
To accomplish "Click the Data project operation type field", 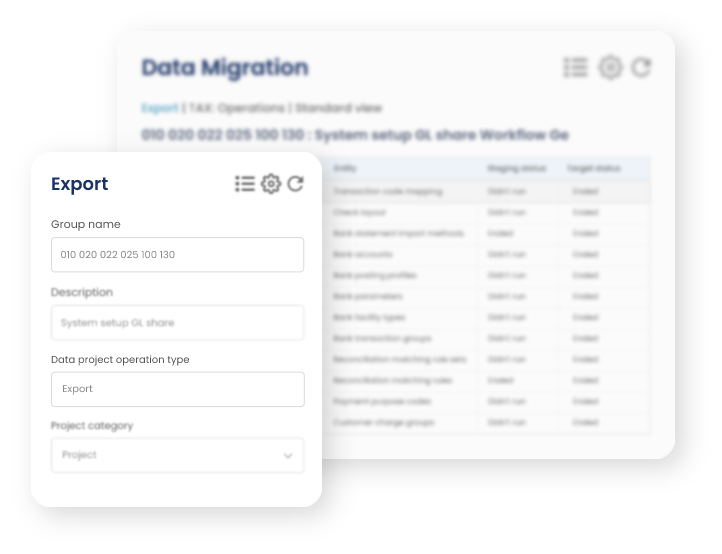I will (x=177, y=389).
